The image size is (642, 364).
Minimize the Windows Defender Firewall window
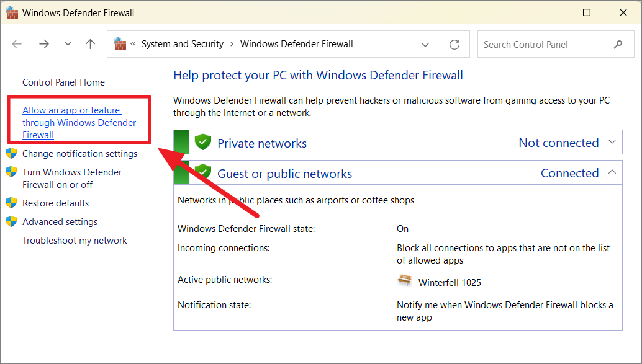pos(551,12)
